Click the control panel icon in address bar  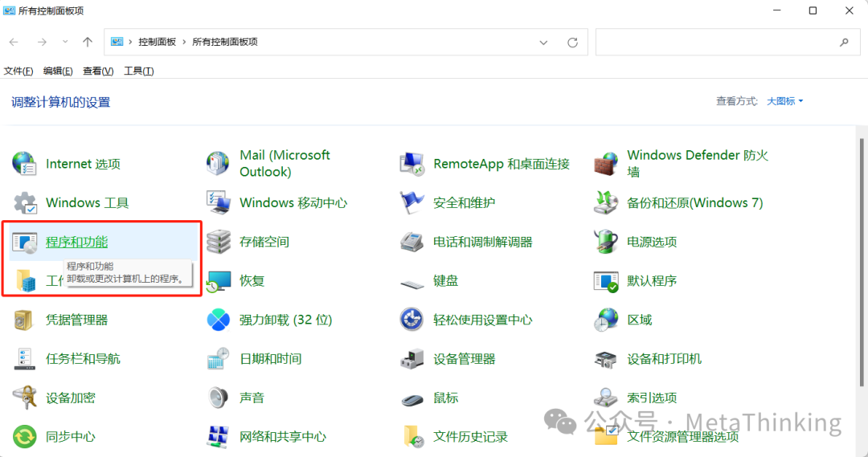pyautogui.click(x=117, y=42)
